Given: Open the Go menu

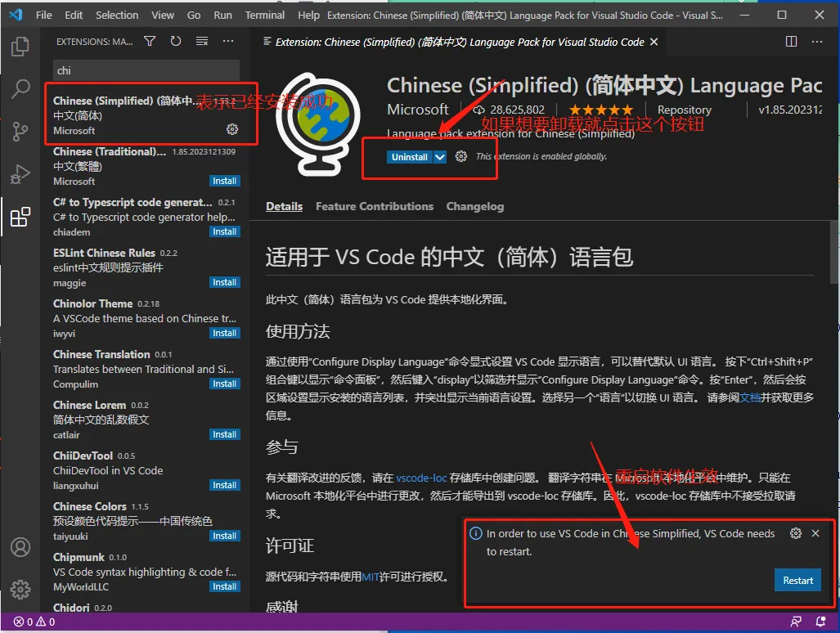Looking at the screenshot, I should coord(194,15).
